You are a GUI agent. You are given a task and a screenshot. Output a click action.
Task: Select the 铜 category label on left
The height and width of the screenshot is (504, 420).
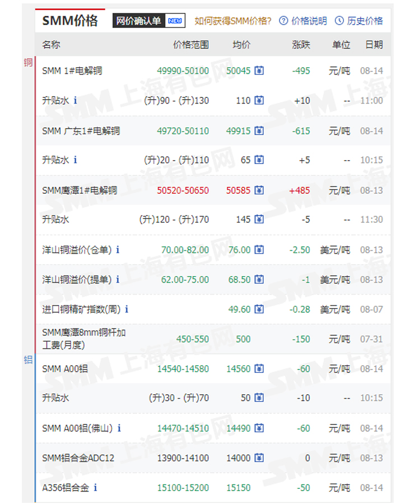pyautogui.click(x=27, y=63)
